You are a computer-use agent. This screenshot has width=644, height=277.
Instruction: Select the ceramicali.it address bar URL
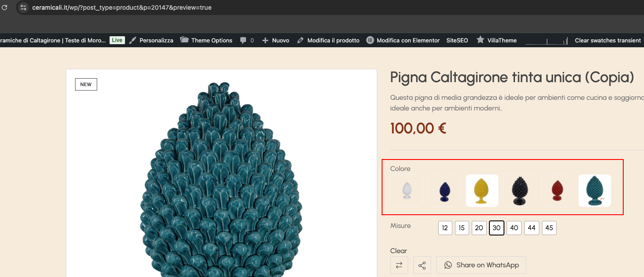click(121, 8)
